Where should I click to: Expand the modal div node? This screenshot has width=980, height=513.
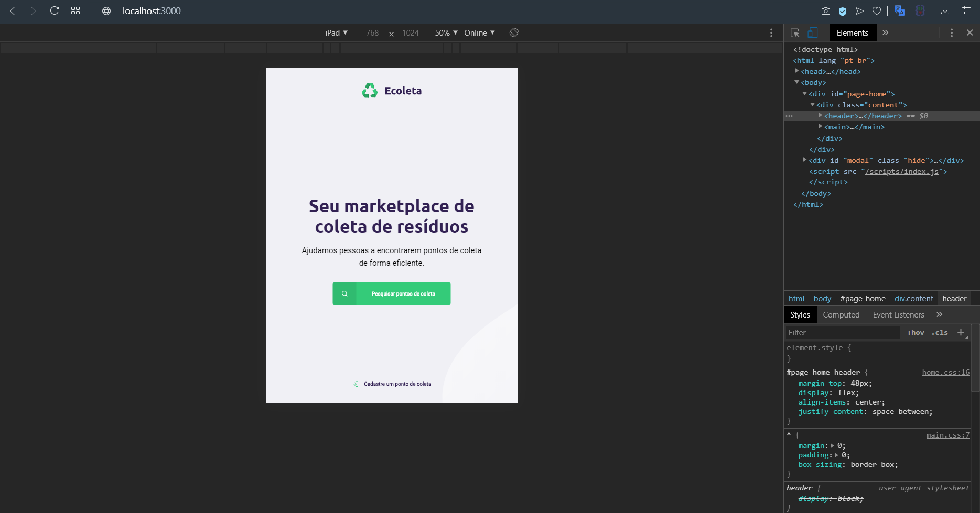point(804,160)
